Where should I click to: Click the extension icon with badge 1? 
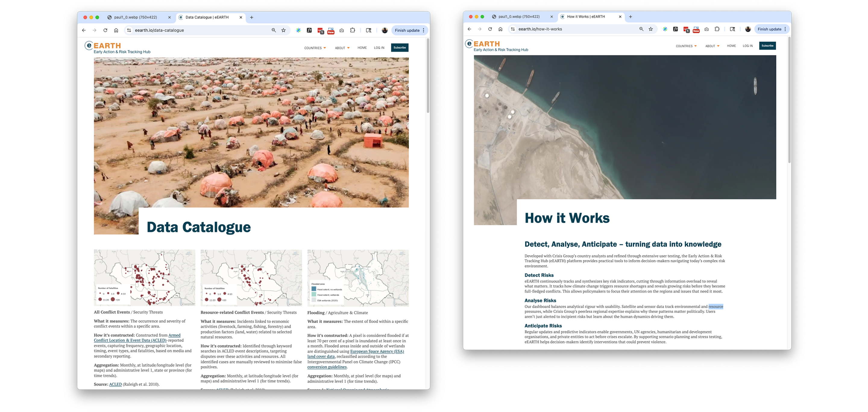point(320,30)
